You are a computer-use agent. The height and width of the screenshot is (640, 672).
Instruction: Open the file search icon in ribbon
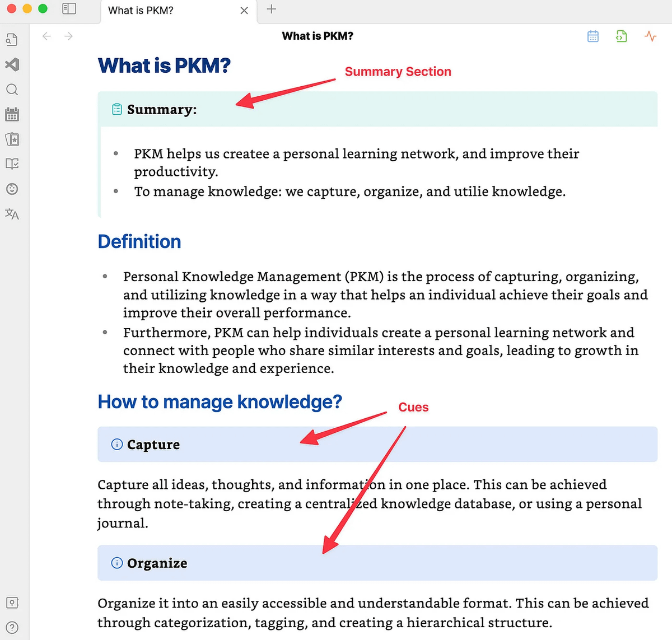point(12,40)
